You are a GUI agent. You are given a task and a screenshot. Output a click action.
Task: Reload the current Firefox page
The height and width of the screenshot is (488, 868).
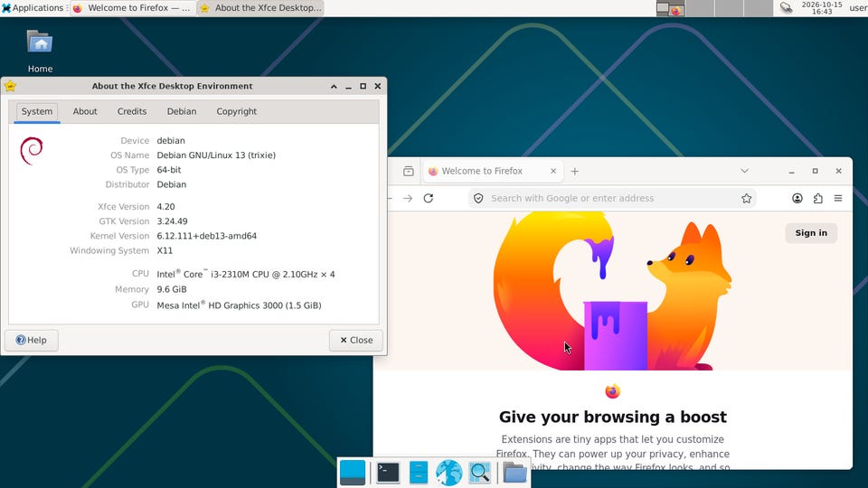pos(429,198)
